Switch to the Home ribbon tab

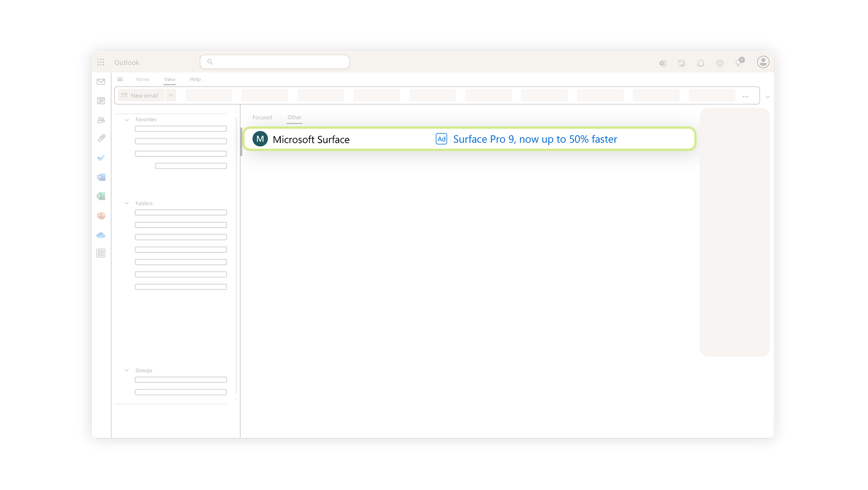(x=142, y=79)
